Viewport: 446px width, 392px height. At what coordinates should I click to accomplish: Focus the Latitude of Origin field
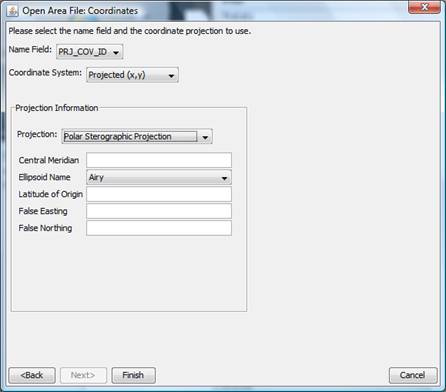pyautogui.click(x=159, y=194)
